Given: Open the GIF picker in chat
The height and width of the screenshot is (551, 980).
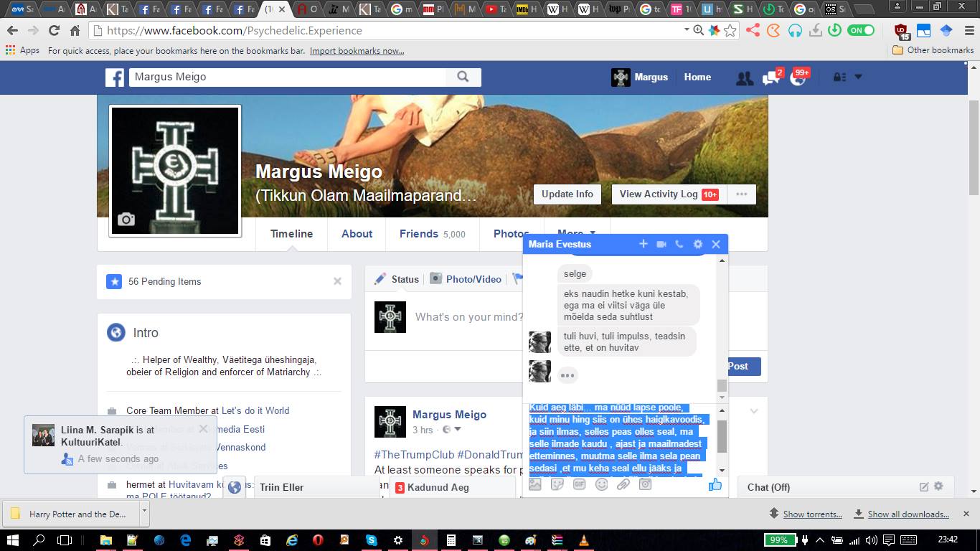Looking at the screenshot, I should click(580, 484).
